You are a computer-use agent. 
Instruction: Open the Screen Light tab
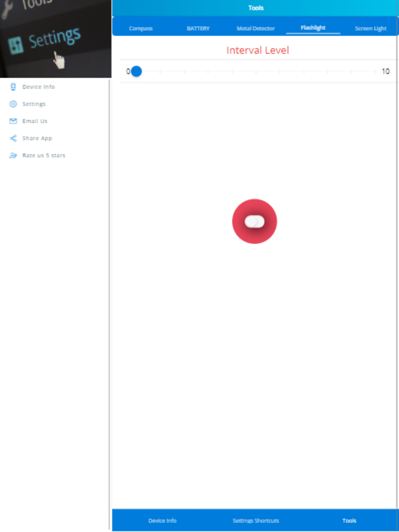pyautogui.click(x=371, y=28)
